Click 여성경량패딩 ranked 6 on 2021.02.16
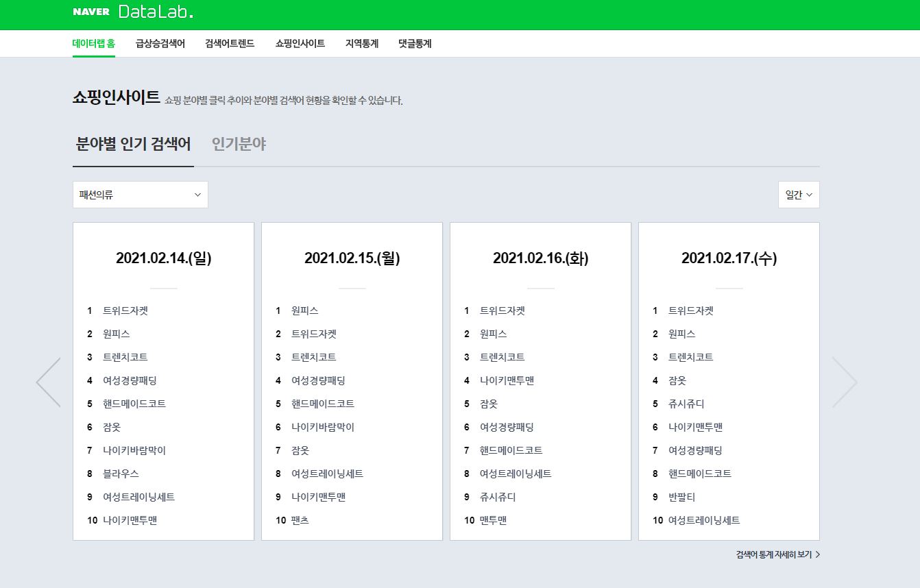 (507, 427)
